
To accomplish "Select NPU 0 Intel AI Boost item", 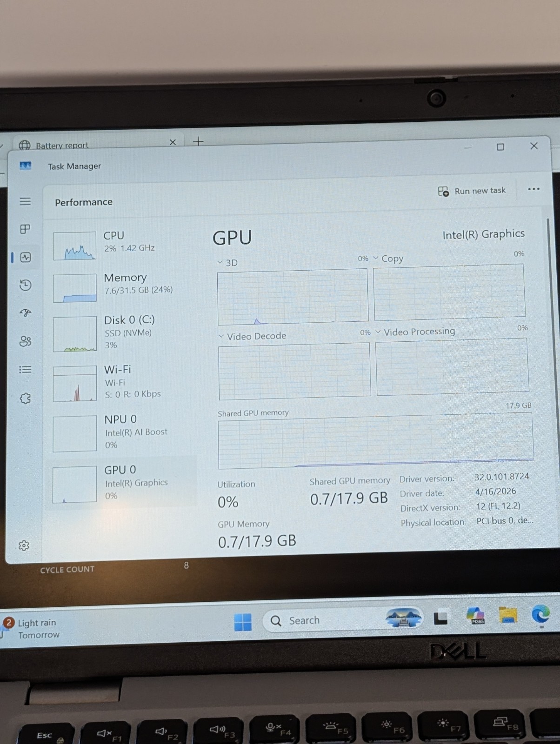I will 122,433.
